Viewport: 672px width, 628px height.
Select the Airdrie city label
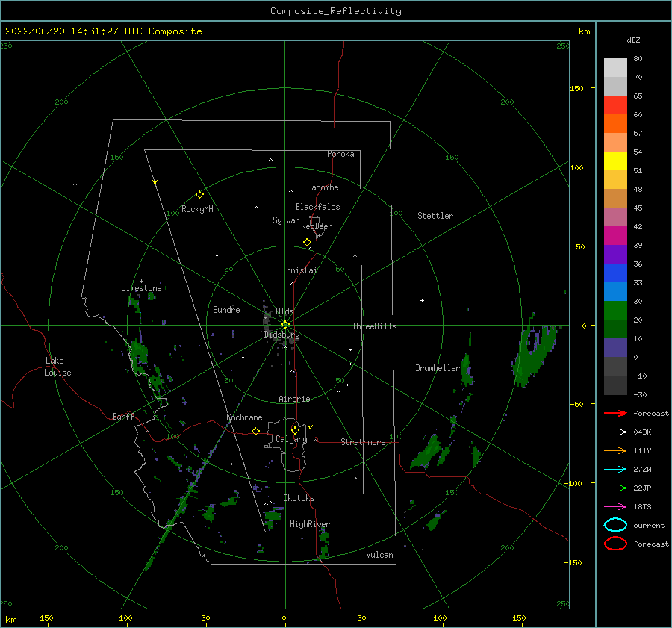click(294, 399)
